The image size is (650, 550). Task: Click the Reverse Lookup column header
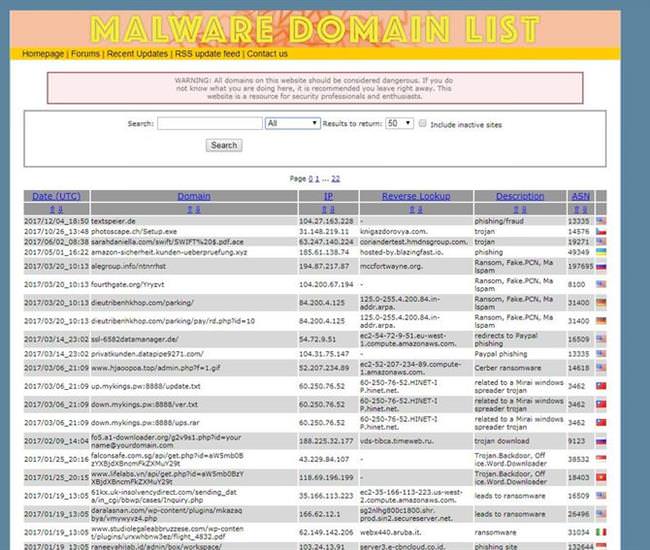(416, 196)
